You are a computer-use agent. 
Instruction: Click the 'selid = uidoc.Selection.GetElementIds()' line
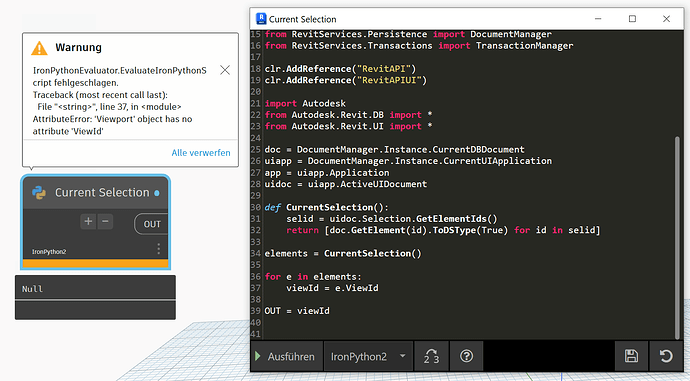[392, 219]
